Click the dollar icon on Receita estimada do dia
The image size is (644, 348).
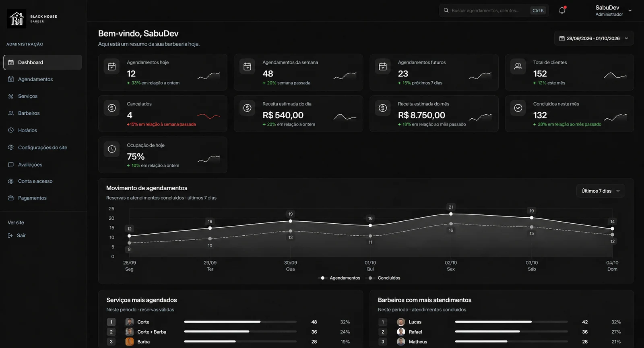248,108
